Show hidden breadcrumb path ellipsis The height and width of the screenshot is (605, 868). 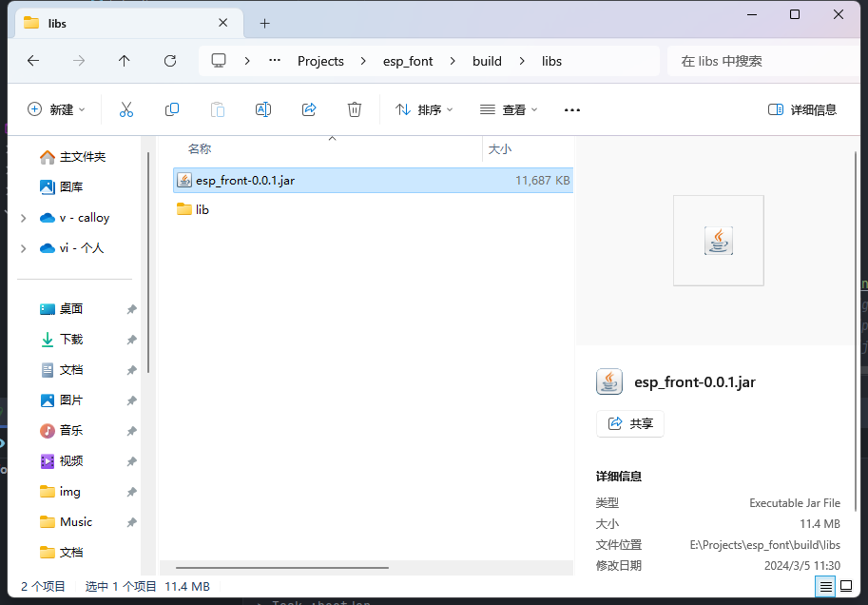click(275, 61)
